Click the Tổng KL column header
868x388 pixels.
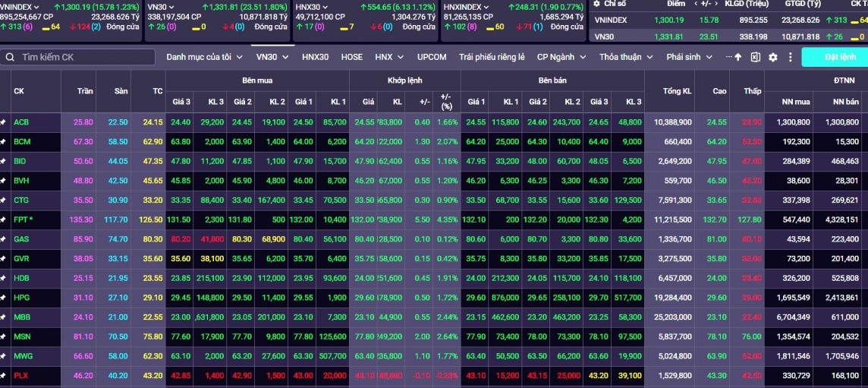(x=677, y=91)
